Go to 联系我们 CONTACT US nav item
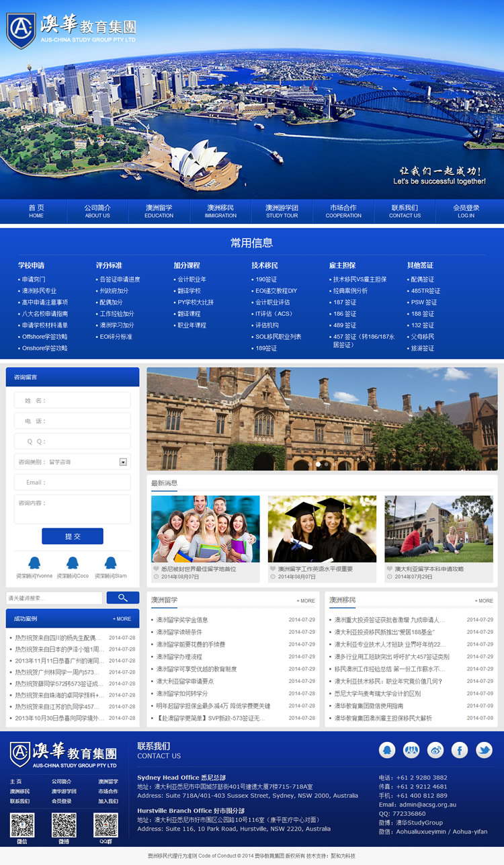This screenshot has width=504, height=865. click(x=405, y=211)
